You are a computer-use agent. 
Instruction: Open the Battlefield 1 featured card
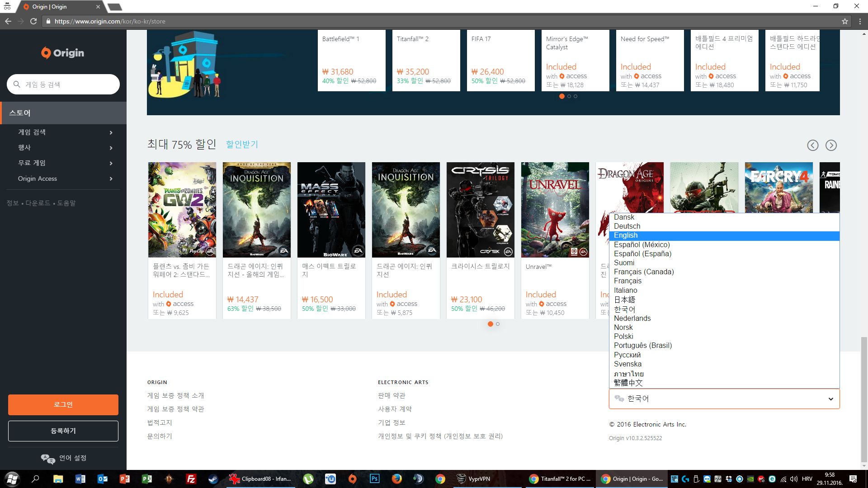tap(351, 61)
